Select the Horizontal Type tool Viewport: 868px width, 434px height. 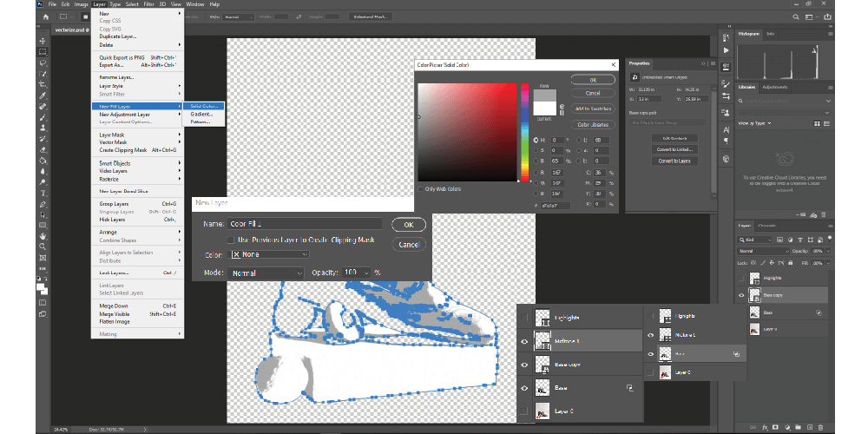[43, 194]
